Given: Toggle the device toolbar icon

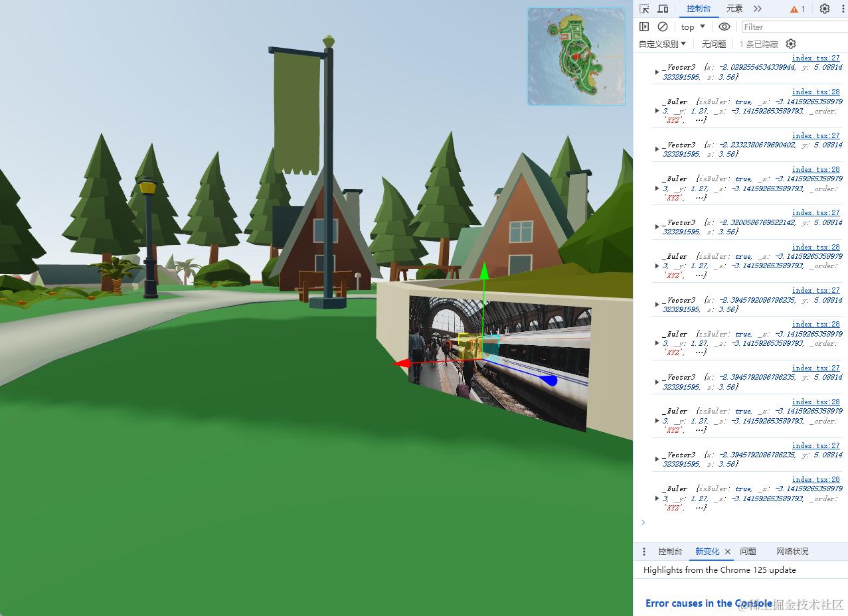Looking at the screenshot, I should pos(663,9).
